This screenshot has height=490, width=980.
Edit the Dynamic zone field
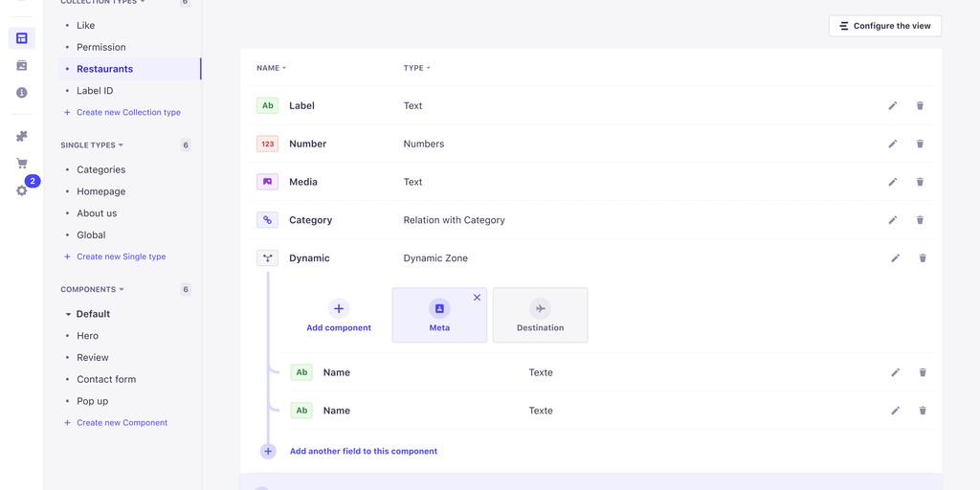(896, 258)
